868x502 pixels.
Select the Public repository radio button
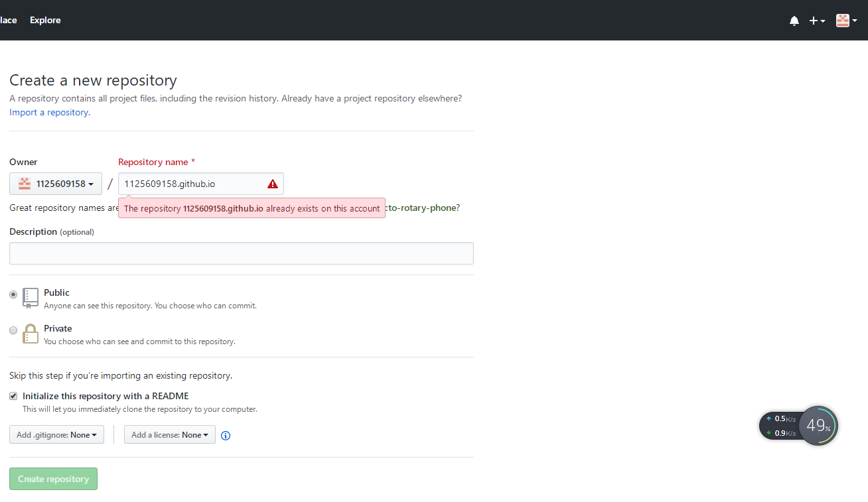coord(13,294)
